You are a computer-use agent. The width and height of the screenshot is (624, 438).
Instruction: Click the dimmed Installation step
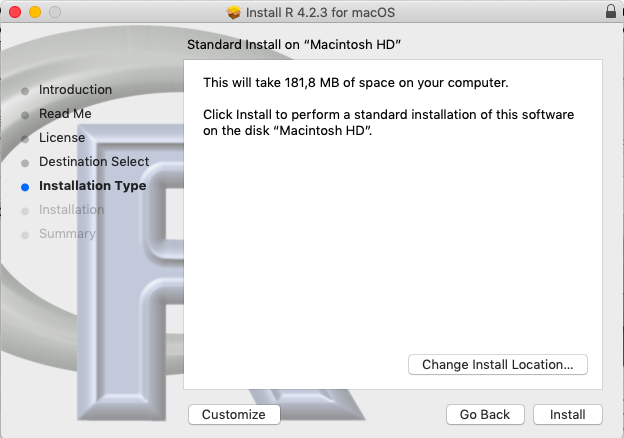pyautogui.click(x=72, y=209)
